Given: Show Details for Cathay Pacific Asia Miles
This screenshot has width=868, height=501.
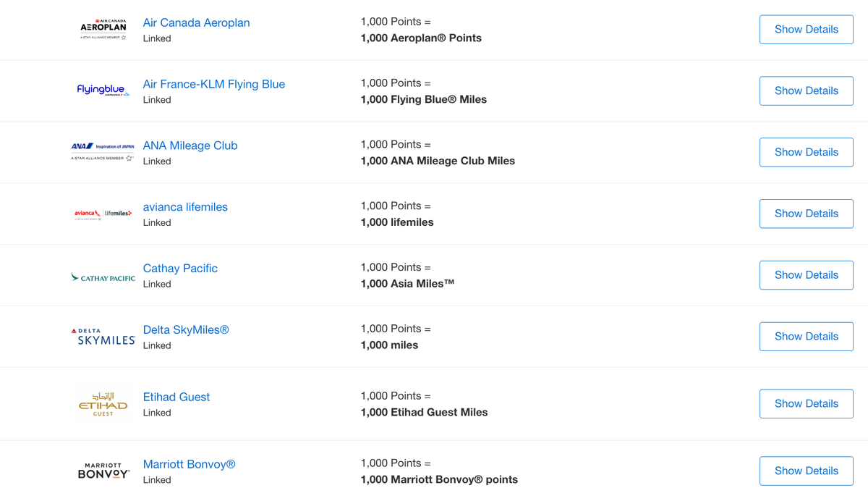Looking at the screenshot, I should click(x=806, y=275).
